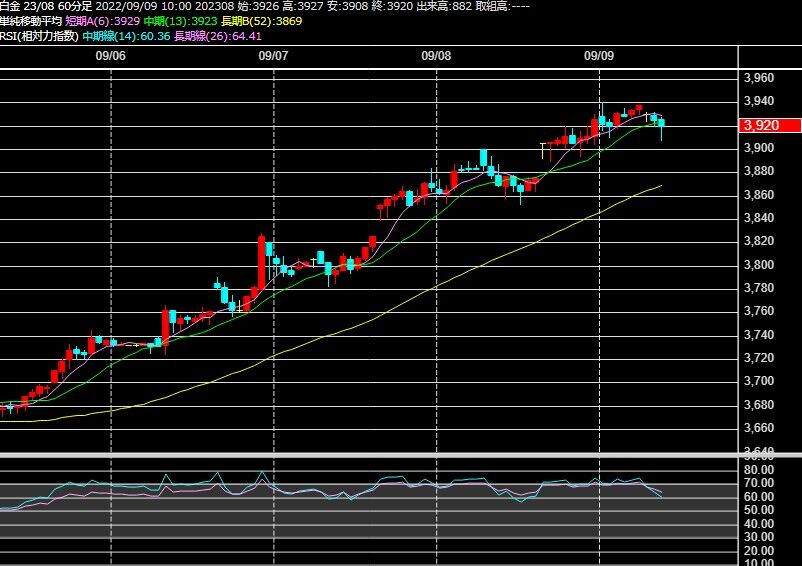Viewport: 802px width, 566px height.
Task: Click the 3,760 price axis label
Action: 759,311
